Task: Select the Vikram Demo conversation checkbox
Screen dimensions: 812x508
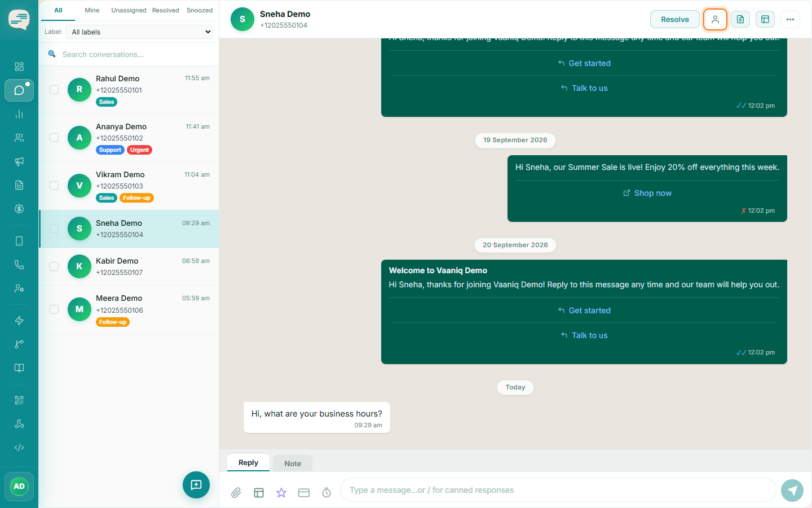Action: [54, 186]
